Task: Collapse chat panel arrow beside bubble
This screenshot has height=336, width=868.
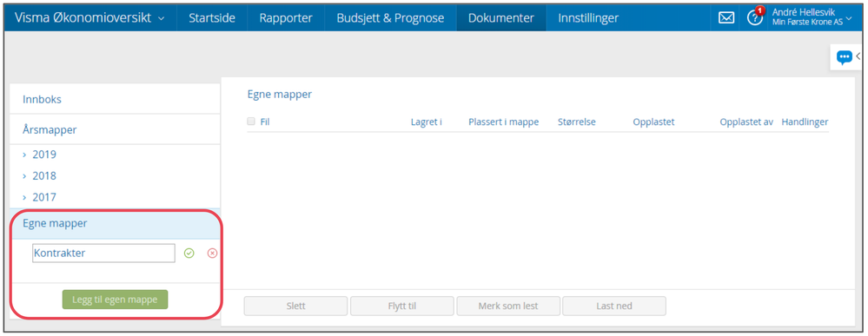Action: [858, 56]
